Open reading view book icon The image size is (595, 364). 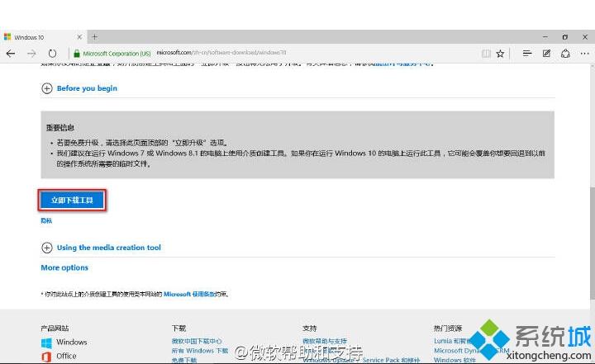coord(486,54)
